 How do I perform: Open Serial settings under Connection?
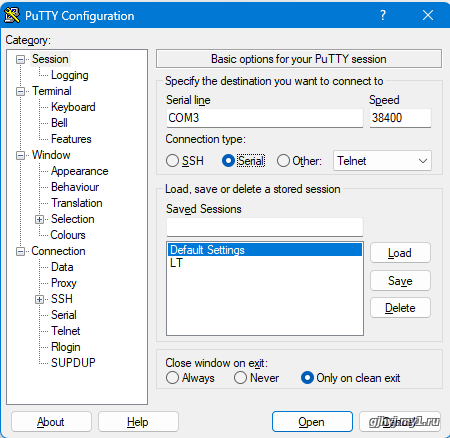click(x=64, y=315)
